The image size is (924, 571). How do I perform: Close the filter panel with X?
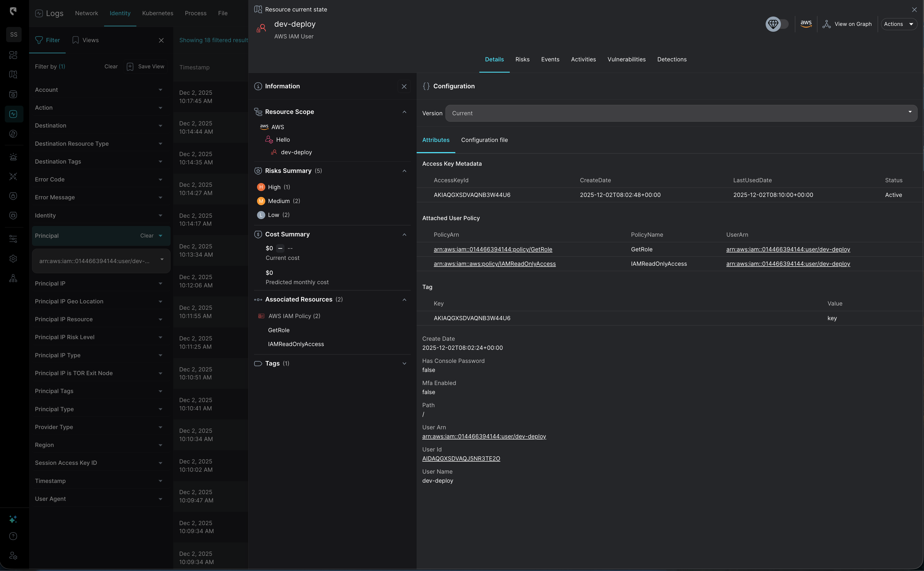[161, 40]
